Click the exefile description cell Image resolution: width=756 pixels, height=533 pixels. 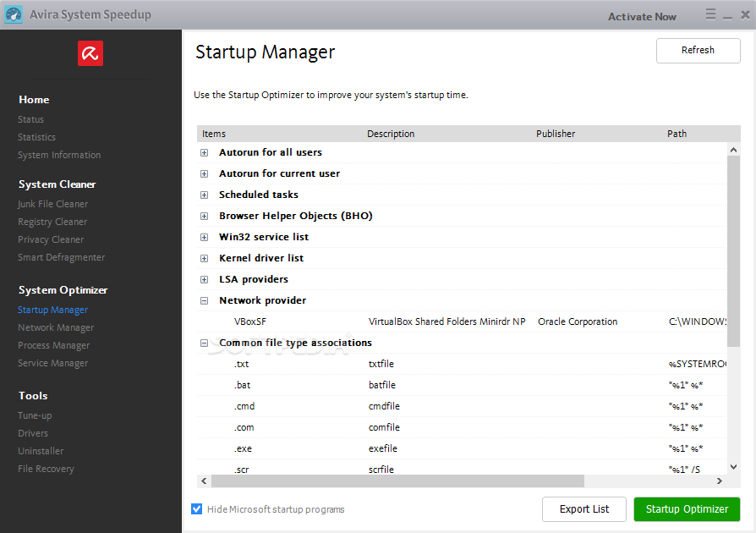pos(383,448)
